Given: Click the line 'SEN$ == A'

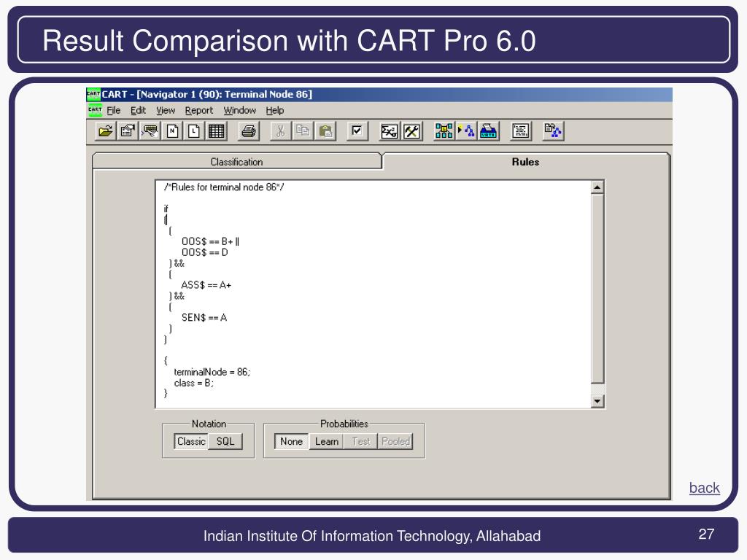Looking at the screenshot, I should click(x=204, y=318).
